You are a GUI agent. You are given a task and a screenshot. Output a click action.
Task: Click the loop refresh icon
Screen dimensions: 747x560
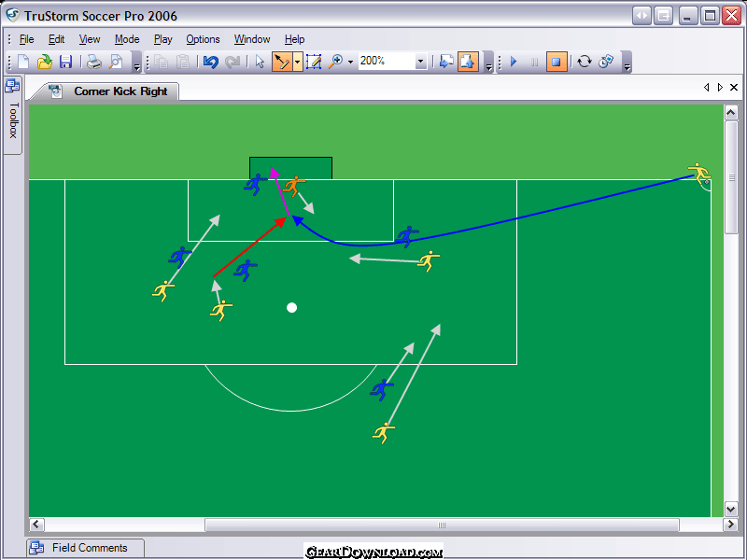585,62
